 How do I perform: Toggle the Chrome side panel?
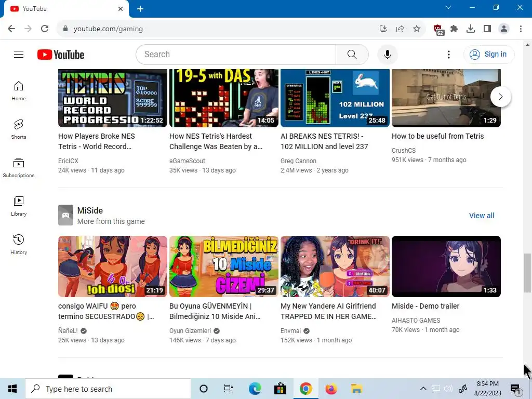(x=487, y=29)
